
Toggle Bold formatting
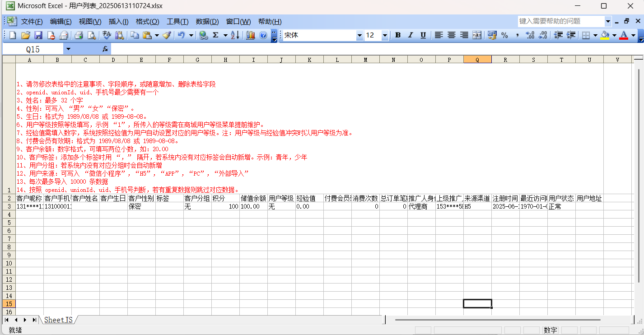coord(398,35)
